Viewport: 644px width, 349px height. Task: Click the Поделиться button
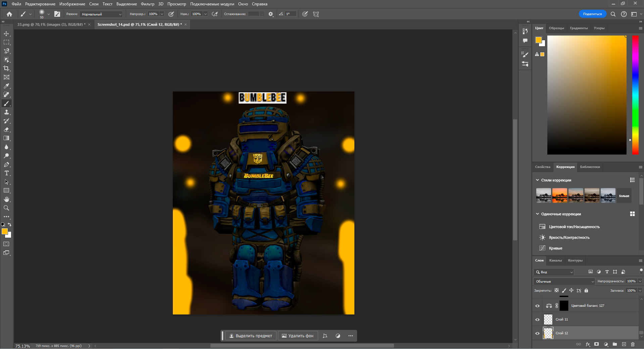(592, 14)
